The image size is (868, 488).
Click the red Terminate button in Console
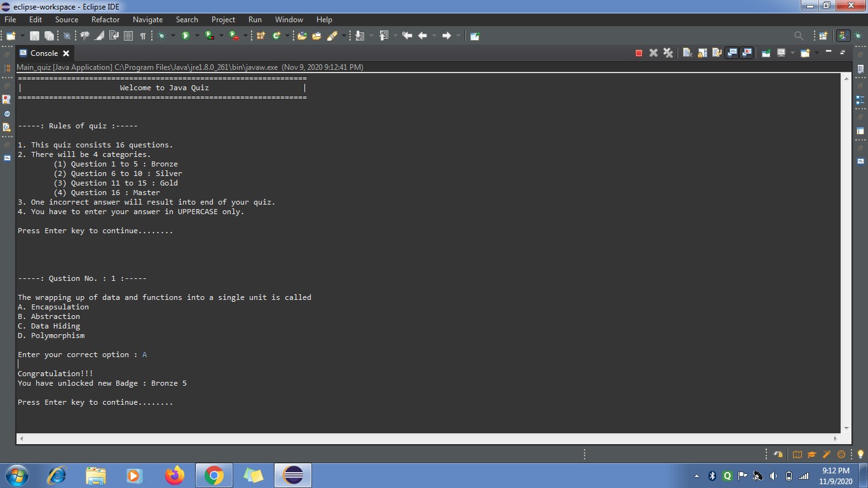coord(639,53)
